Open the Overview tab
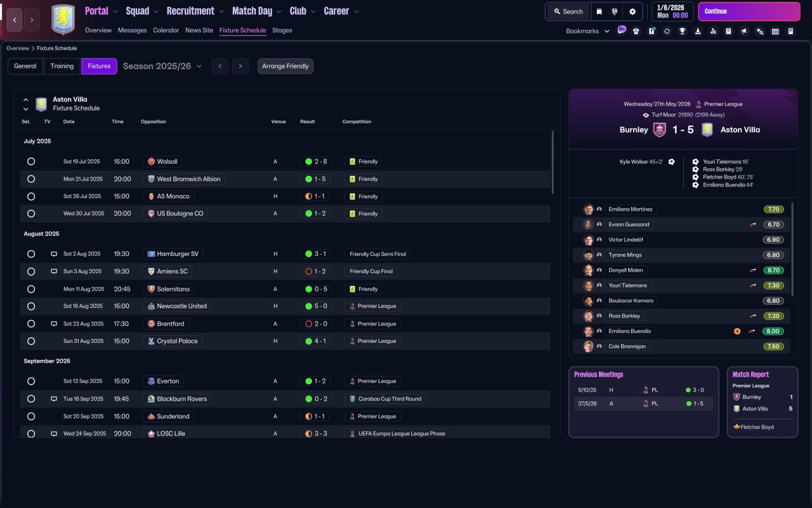Image resolution: width=812 pixels, height=508 pixels. tap(98, 30)
